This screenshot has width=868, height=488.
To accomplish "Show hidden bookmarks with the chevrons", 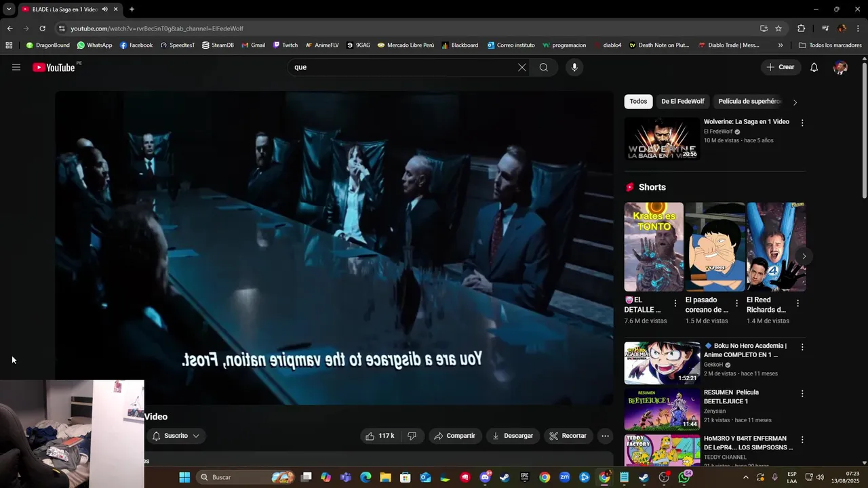I will click(x=781, y=45).
